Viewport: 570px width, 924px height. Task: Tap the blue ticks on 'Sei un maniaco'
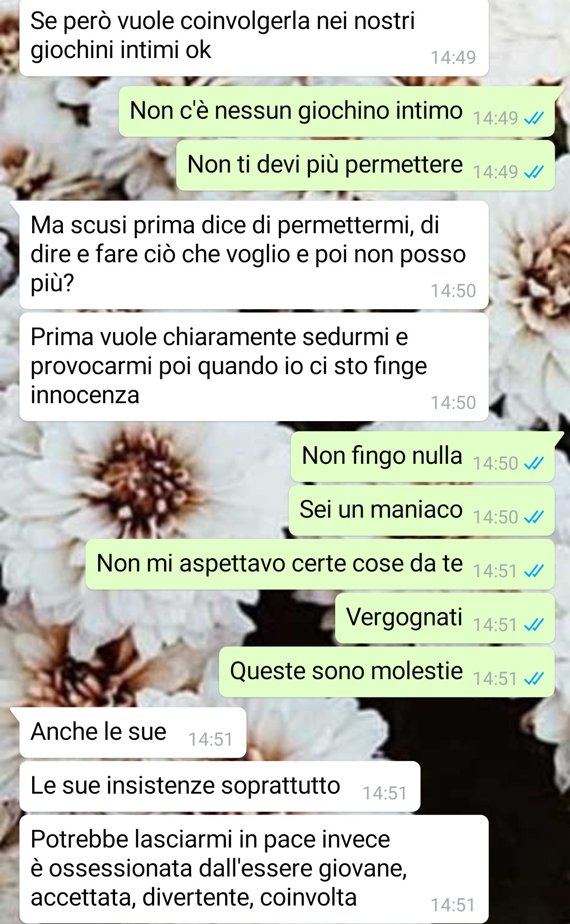534,518
